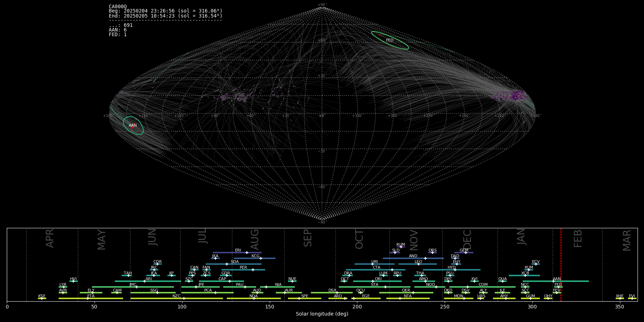
Task: Click the AUR shower bar on the timeline
Action: pyautogui.click(x=289, y=293)
